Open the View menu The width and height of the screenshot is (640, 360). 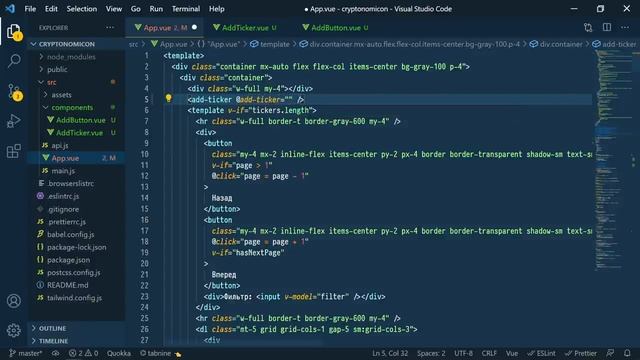(113, 9)
